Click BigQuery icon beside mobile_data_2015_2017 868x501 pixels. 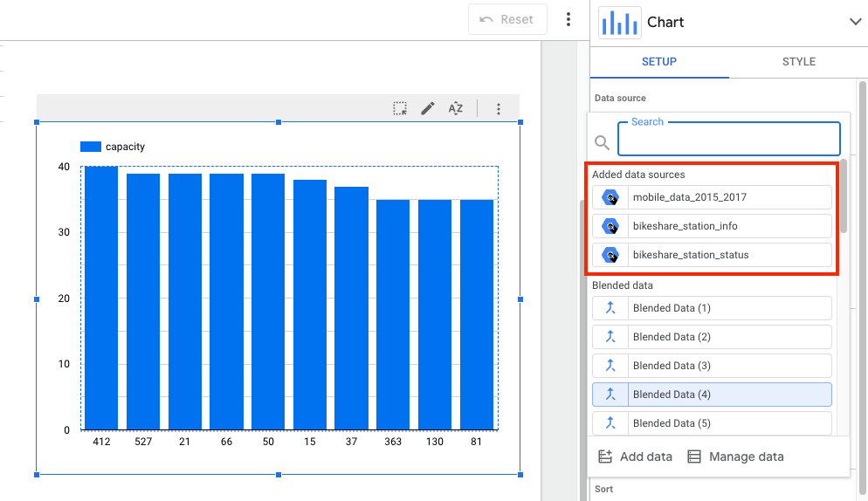pyautogui.click(x=610, y=197)
